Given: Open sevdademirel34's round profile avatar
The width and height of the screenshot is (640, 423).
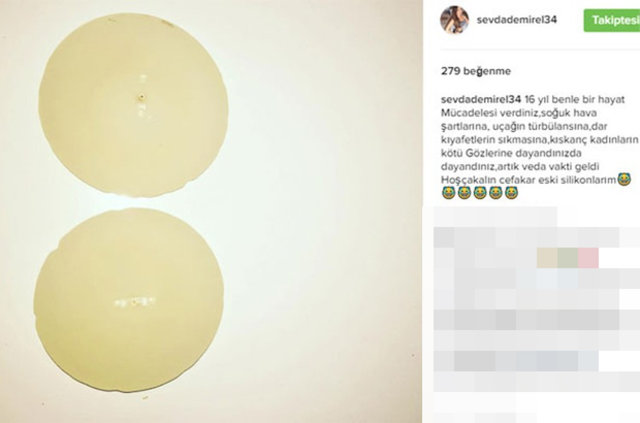Looking at the screenshot, I should coord(454,20).
